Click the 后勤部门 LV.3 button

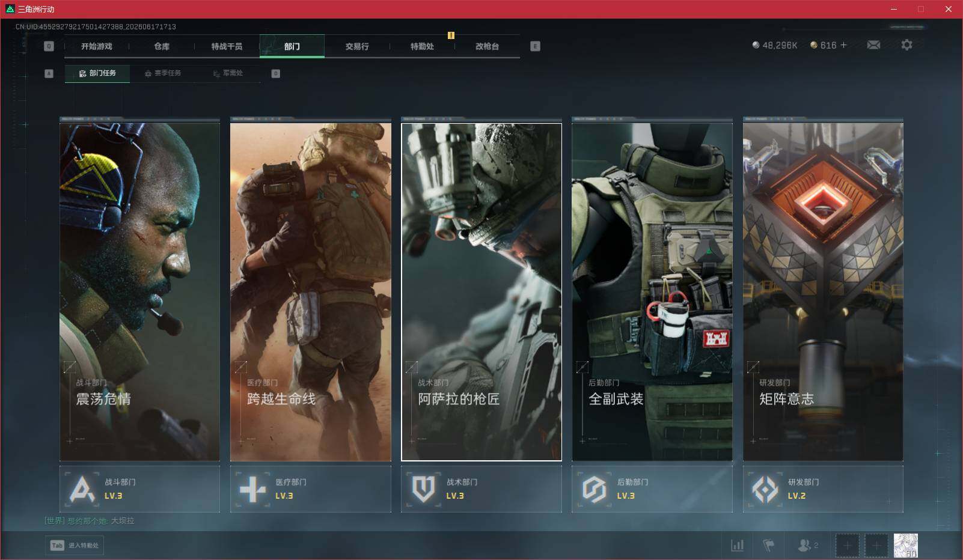pos(652,489)
